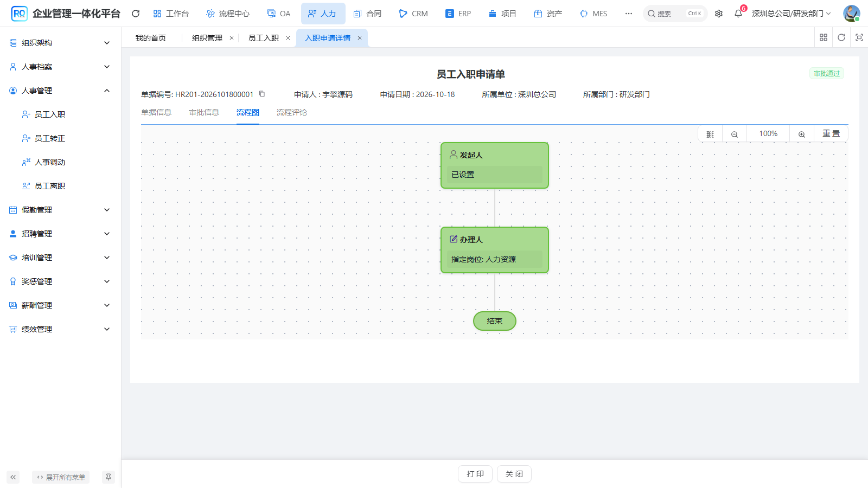The height and width of the screenshot is (488, 868).
Task: Open notifications bell with badge 6
Action: (738, 14)
